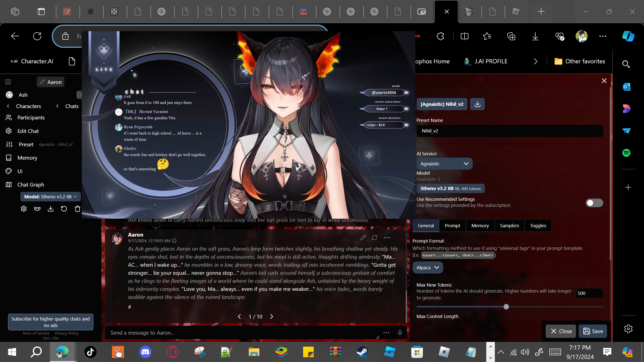Open Discord from the taskbar
The width and height of the screenshot is (644, 362).
pyautogui.click(x=145, y=352)
